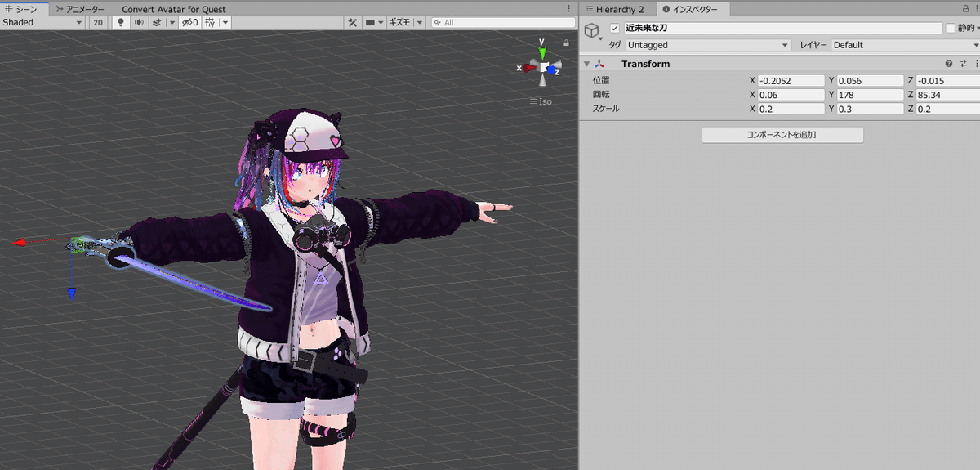Image resolution: width=980 pixels, height=470 pixels.
Task: Toggle the 近未来な刀 active checkbox
Action: pos(615,28)
